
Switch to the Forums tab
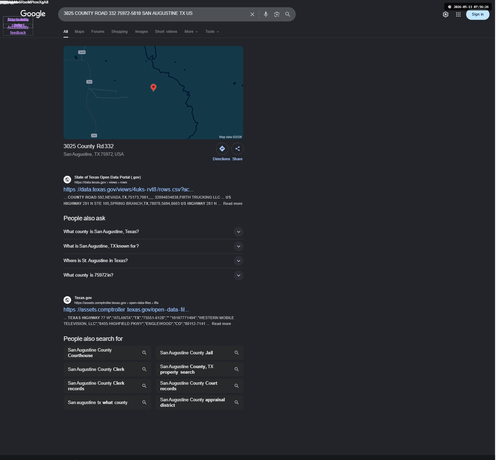98,32
